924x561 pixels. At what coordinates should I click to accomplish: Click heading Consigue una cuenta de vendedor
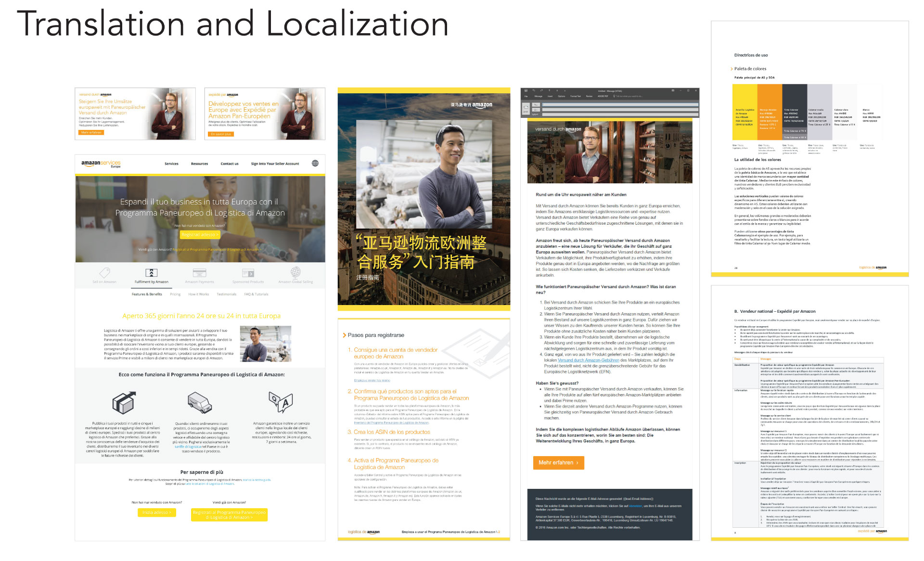(x=396, y=353)
